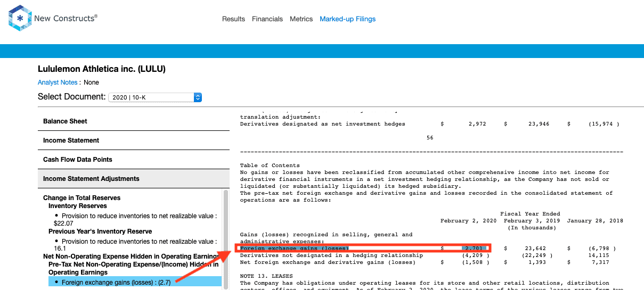This screenshot has width=644, height=290.
Task: Select the 16.1 inventory provision entry
Action: click(x=135, y=245)
